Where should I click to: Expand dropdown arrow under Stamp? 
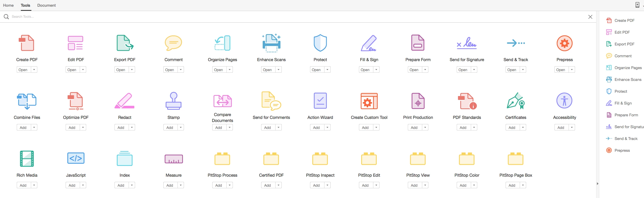(x=181, y=127)
